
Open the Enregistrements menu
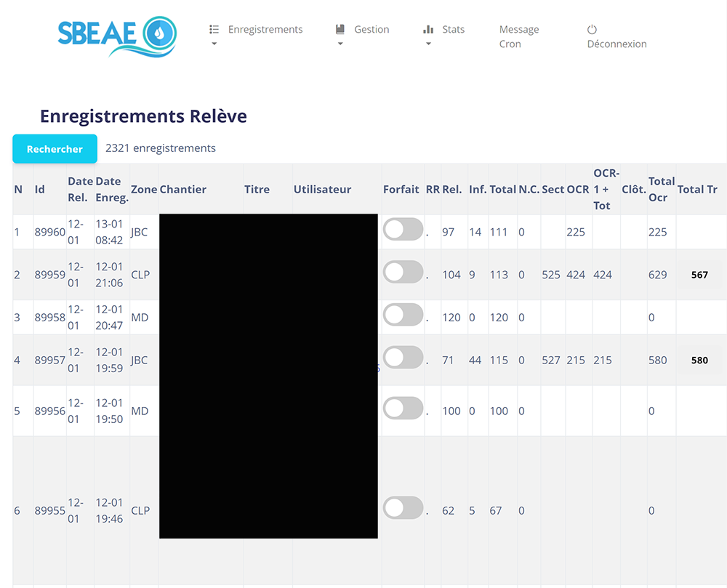265,30
